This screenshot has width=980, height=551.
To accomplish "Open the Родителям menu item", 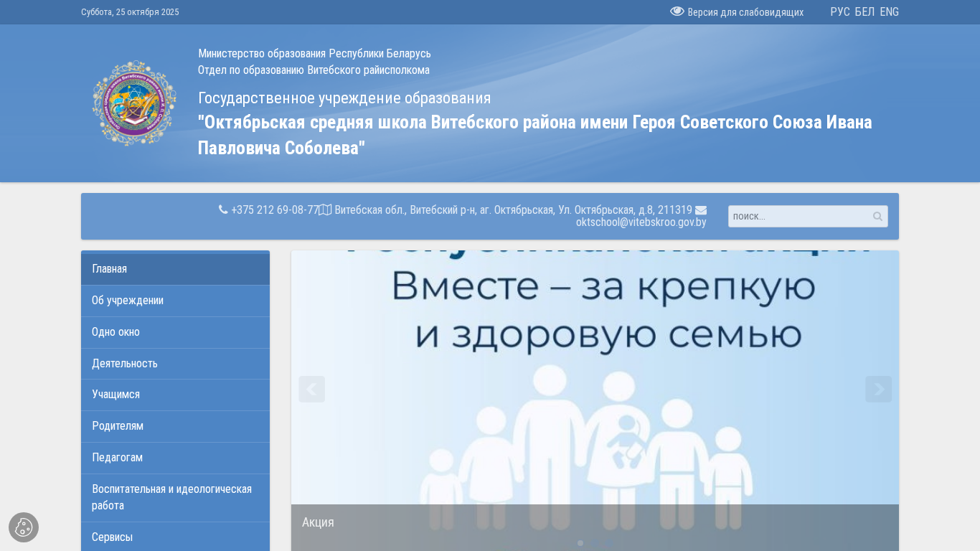I will pyautogui.click(x=175, y=426).
